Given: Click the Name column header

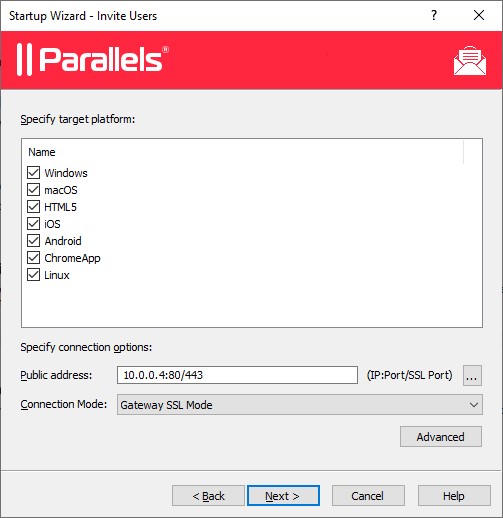Looking at the screenshot, I should pyautogui.click(x=42, y=152).
